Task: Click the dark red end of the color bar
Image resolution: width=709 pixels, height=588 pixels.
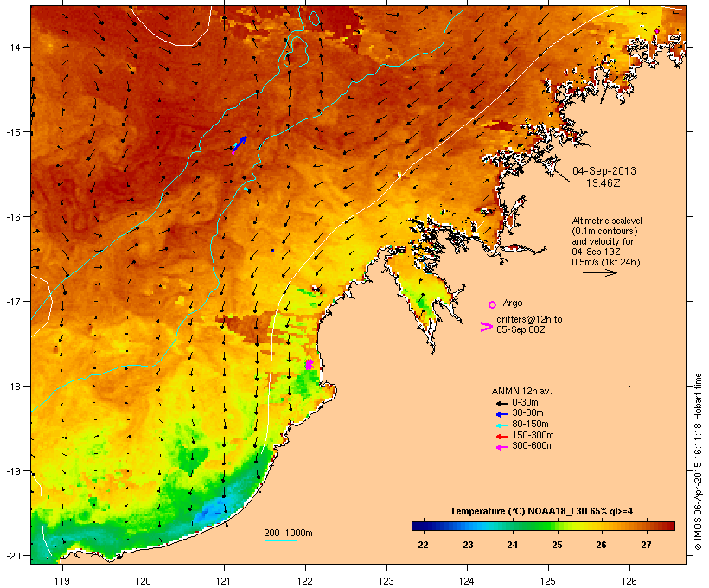Action: click(x=670, y=526)
